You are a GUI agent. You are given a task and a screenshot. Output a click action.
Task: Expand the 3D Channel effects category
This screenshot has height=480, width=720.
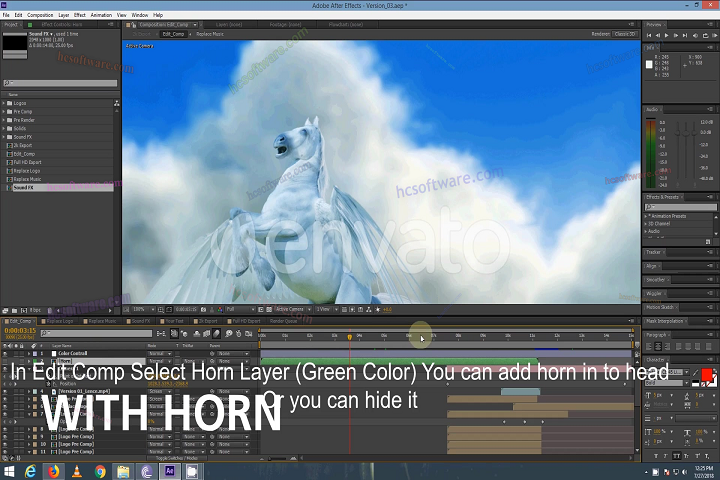point(646,224)
